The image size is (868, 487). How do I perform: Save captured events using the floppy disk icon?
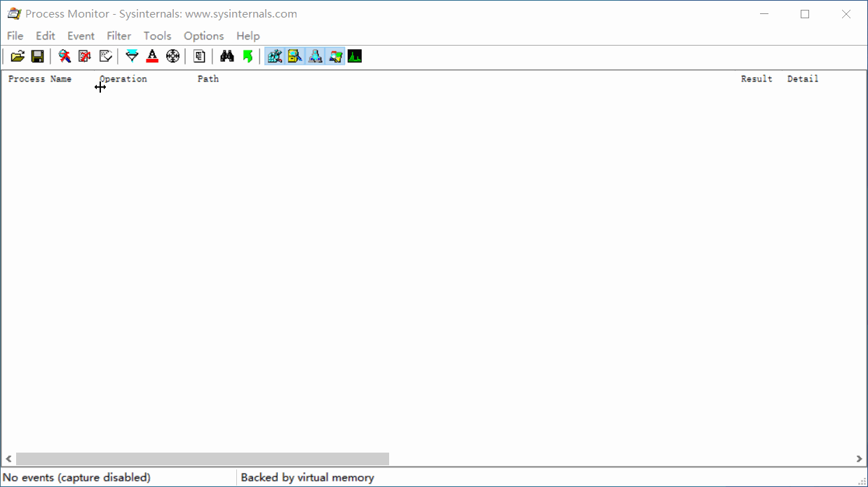(38, 56)
